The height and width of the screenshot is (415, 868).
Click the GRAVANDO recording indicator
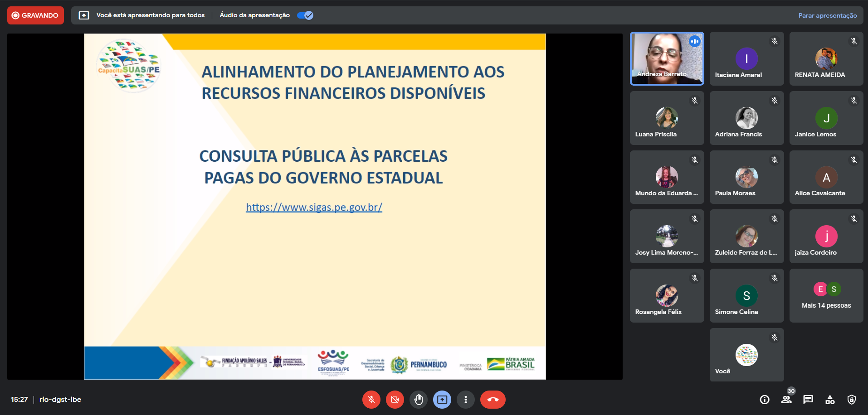[x=35, y=15]
